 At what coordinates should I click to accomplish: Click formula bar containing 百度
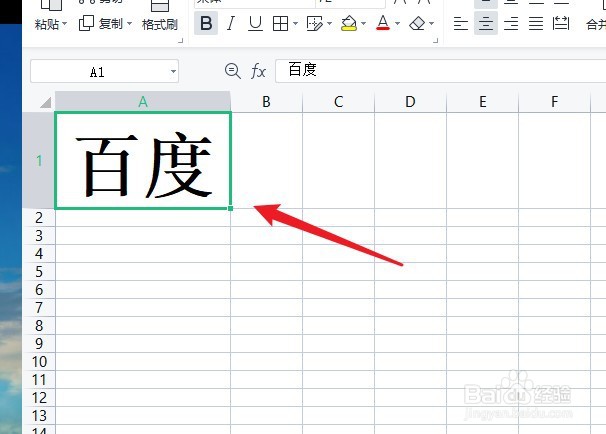click(x=441, y=71)
